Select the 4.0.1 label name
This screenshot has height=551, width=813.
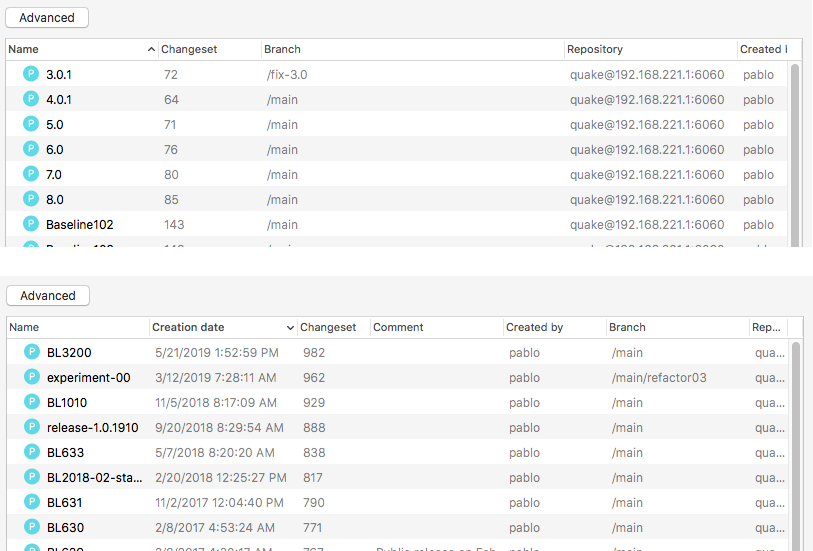click(59, 100)
